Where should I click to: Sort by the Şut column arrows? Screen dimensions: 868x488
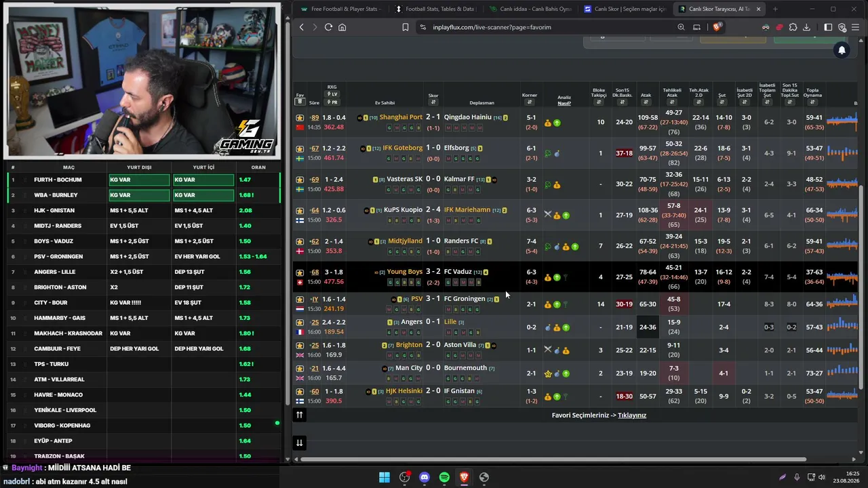[x=722, y=102]
